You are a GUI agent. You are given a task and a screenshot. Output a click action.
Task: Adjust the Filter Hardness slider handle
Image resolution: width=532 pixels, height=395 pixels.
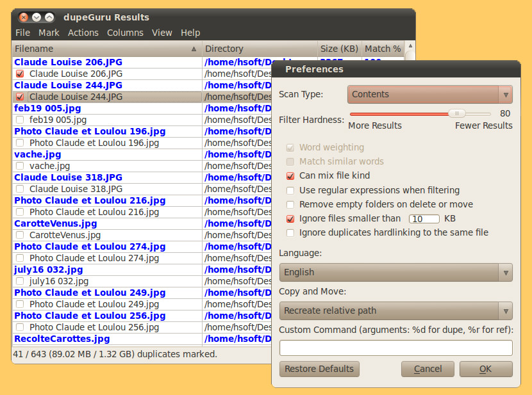456,113
